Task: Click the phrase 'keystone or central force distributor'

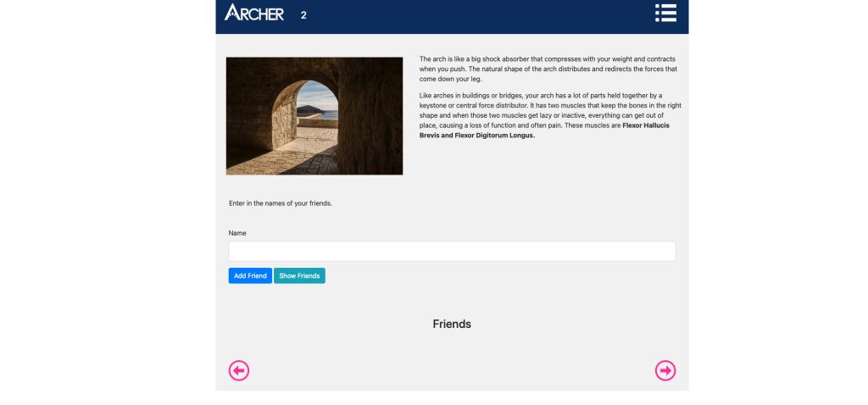Action: [x=476, y=106]
